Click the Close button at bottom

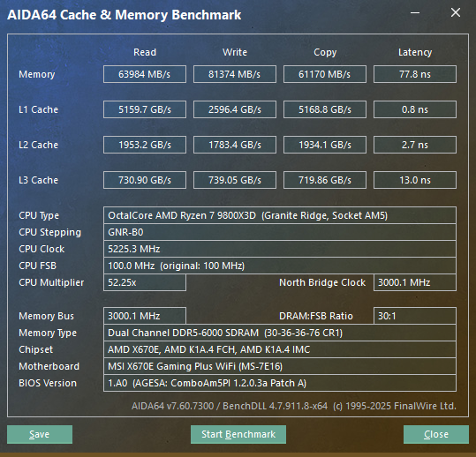tap(436, 434)
